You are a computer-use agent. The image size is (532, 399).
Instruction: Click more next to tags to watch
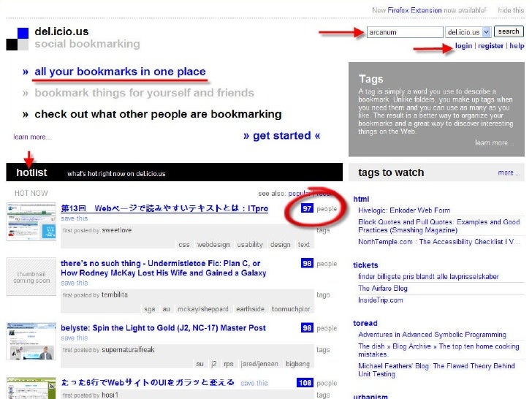pyautogui.click(x=508, y=172)
